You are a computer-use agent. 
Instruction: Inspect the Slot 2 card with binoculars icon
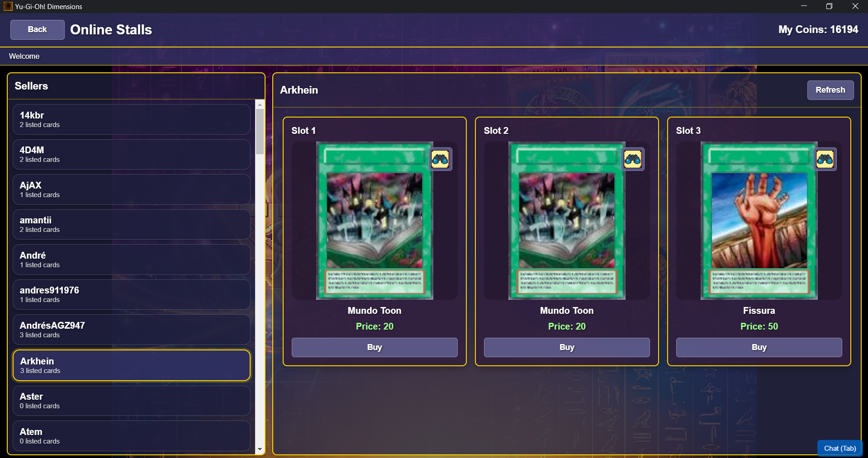[x=632, y=159]
